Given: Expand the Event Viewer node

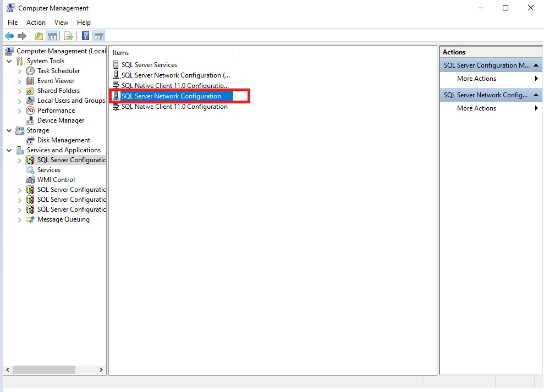Looking at the screenshot, I should 19,81.
